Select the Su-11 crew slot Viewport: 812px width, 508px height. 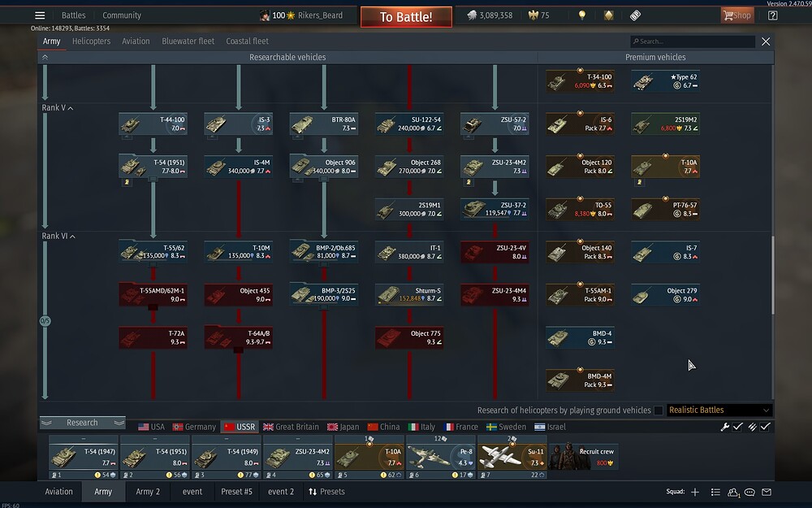512,457
